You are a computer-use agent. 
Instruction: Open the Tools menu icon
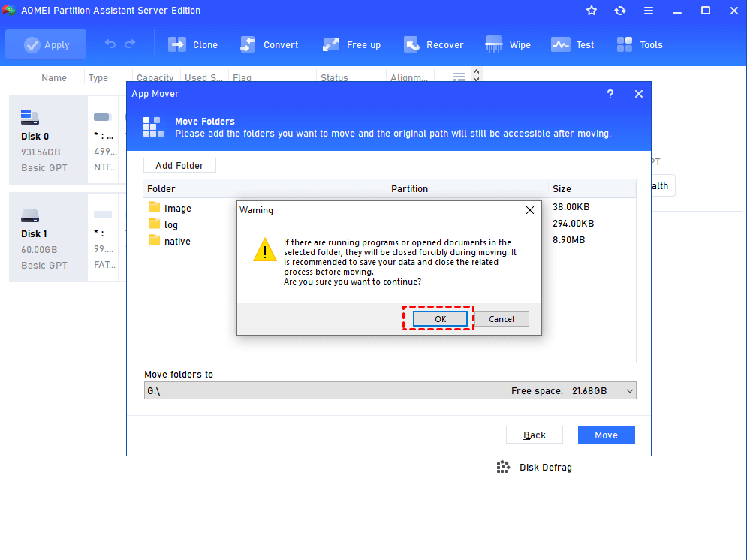[x=625, y=45]
